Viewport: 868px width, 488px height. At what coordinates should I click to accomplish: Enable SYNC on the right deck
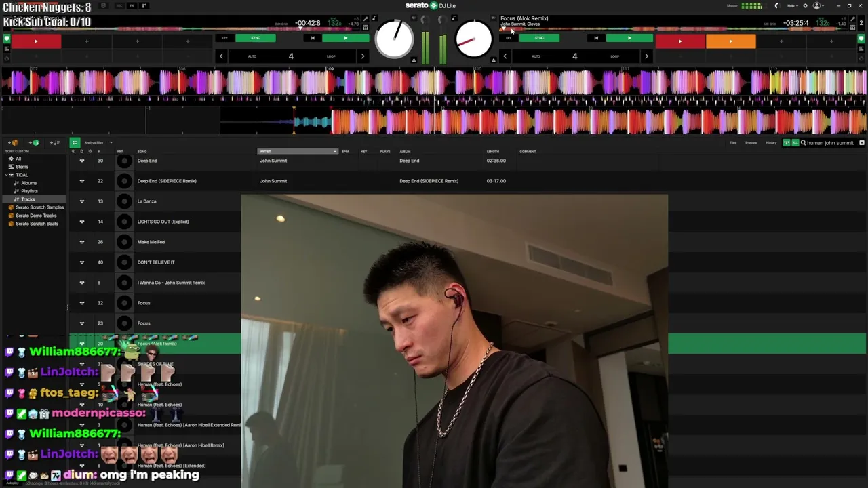(x=539, y=38)
